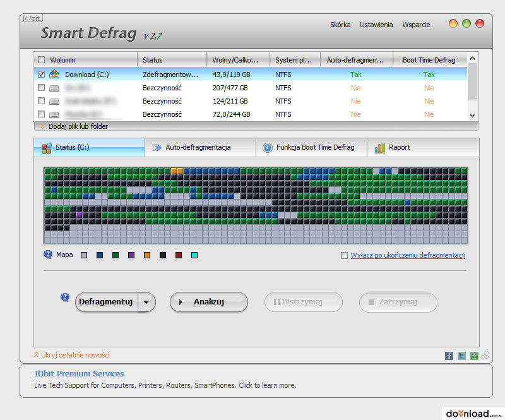Screen dimensions: 505x420
Task: Click the Download (C:) drive icon
Action: coord(54,74)
